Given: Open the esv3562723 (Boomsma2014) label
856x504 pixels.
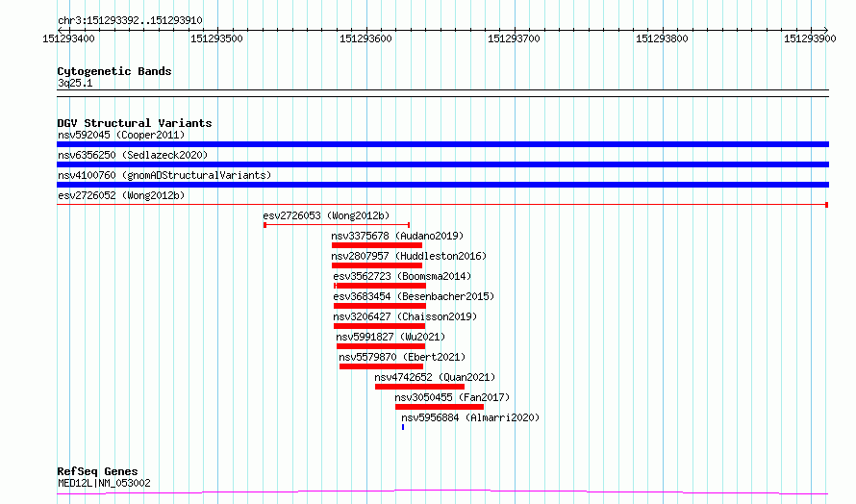Looking at the screenshot, I should pos(402,276).
